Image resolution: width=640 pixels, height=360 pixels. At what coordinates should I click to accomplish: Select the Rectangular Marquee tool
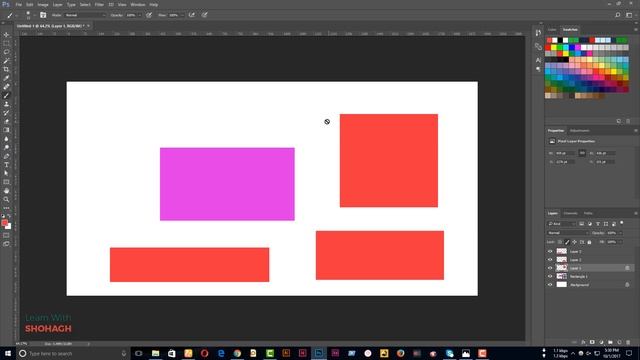[x=6, y=43]
